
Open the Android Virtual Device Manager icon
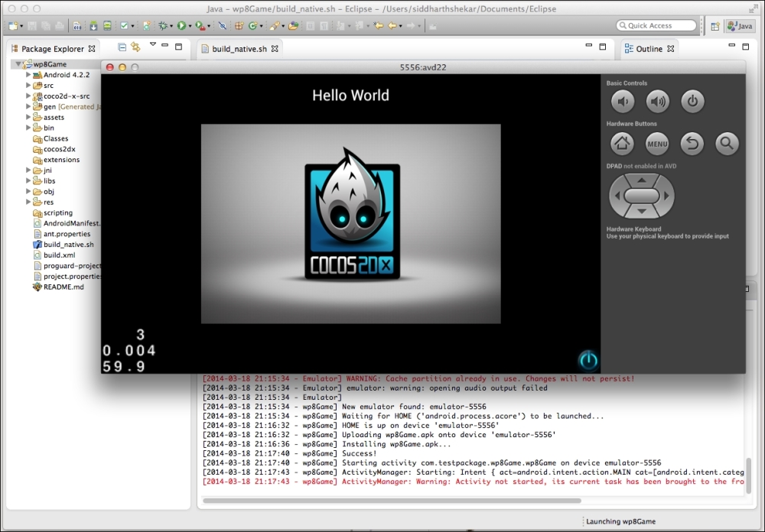107,26
